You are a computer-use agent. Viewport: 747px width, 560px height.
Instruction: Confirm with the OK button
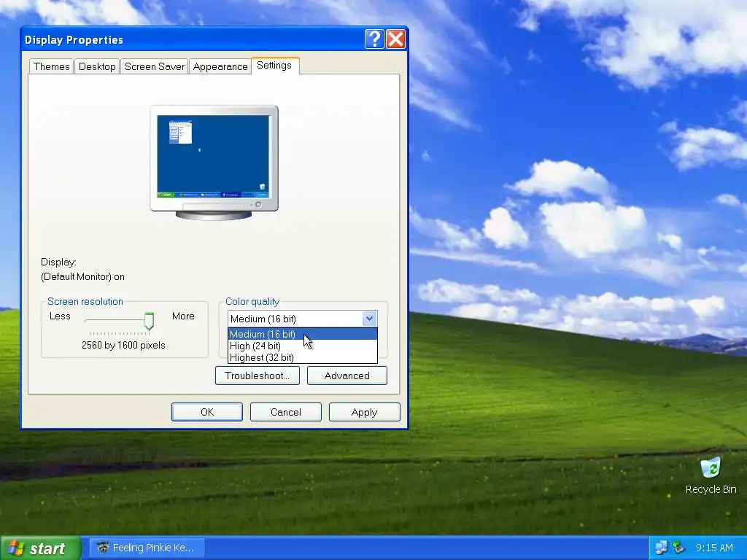tap(207, 412)
